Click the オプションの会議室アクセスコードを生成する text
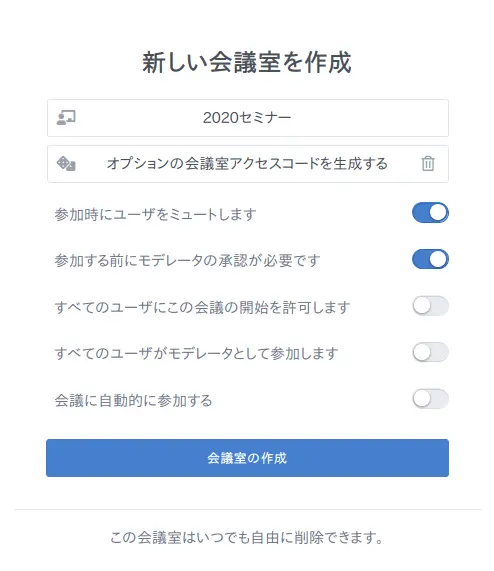 (x=247, y=164)
